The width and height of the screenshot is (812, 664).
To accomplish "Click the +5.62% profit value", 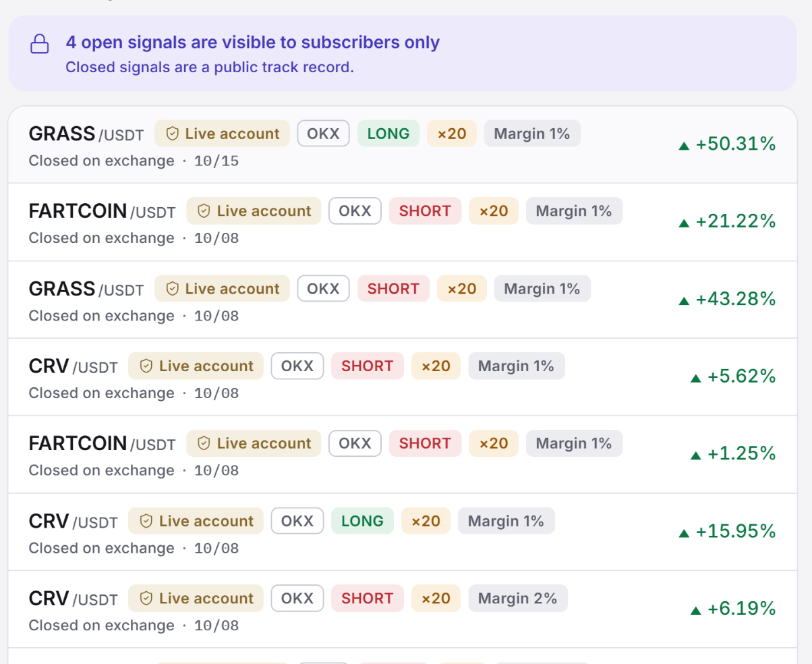I will tap(742, 377).
